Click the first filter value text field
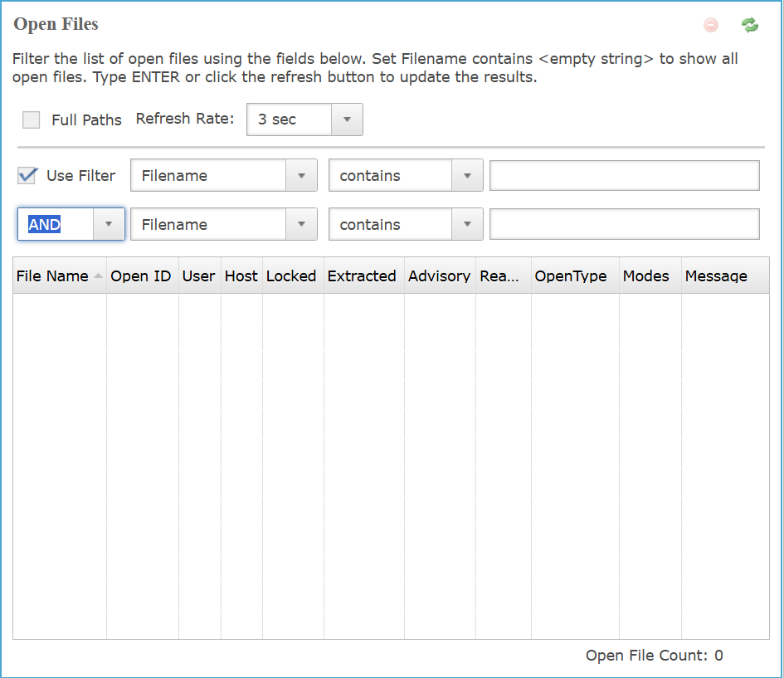The height and width of the screenshot is (678, 784). click(624, 176)
